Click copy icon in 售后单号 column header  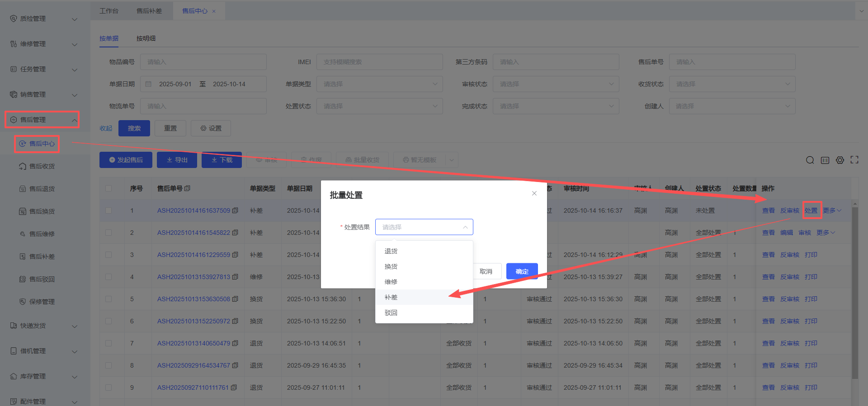pos(187,188)
